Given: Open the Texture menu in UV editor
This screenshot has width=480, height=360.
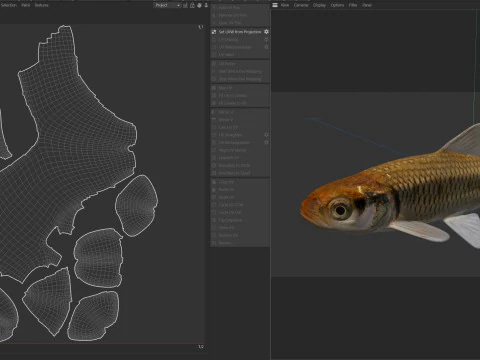Looking at the screenshot, I should (42, 5).
